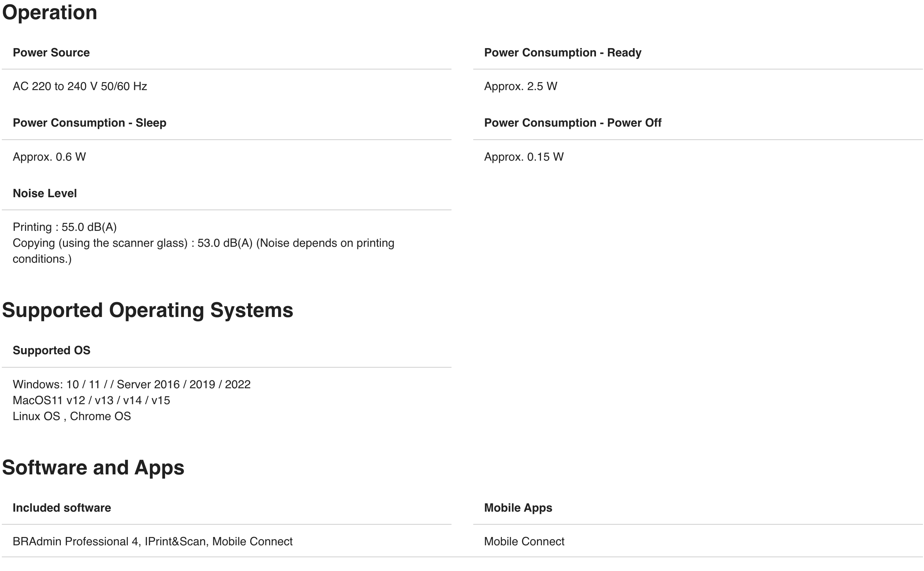The image size is (924, 571).
Task: Click the Power Source label
Action: 51,52
